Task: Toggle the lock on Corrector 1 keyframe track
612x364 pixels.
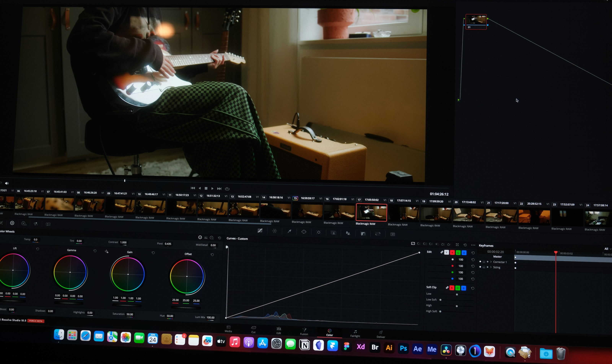Action: coord(484,262)
